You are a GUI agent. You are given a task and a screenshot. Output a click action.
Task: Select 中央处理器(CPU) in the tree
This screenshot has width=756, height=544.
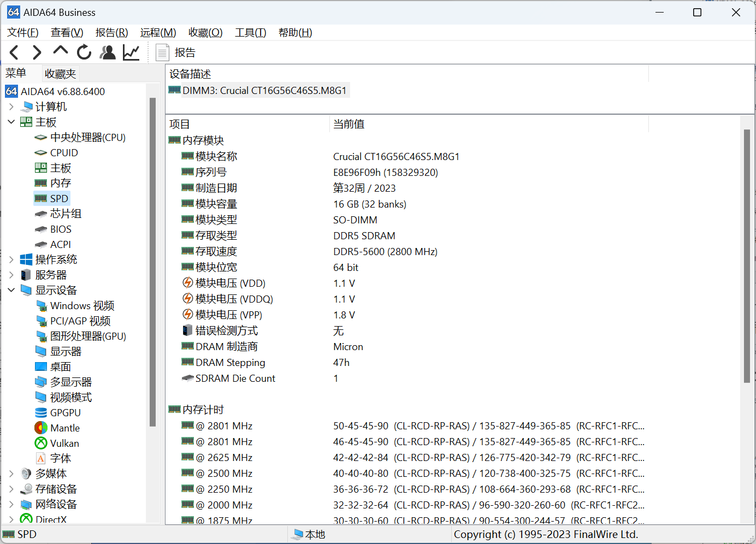(80, 137)
